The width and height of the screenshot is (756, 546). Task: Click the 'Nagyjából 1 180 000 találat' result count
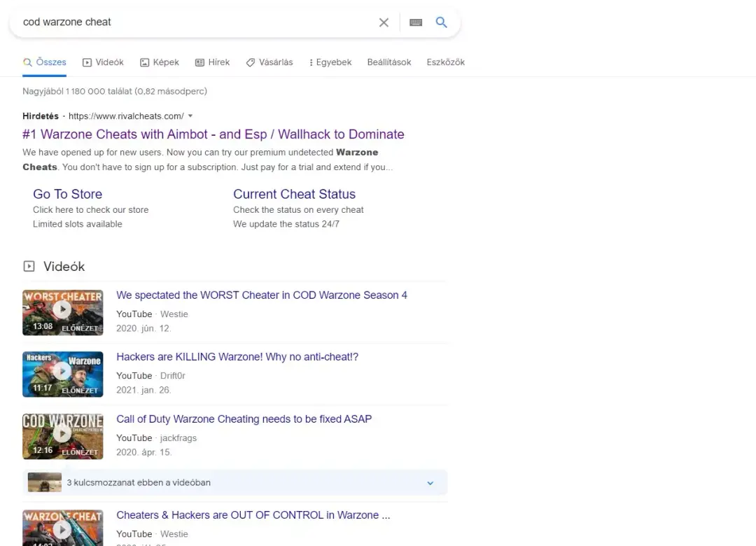pos(115,91)
